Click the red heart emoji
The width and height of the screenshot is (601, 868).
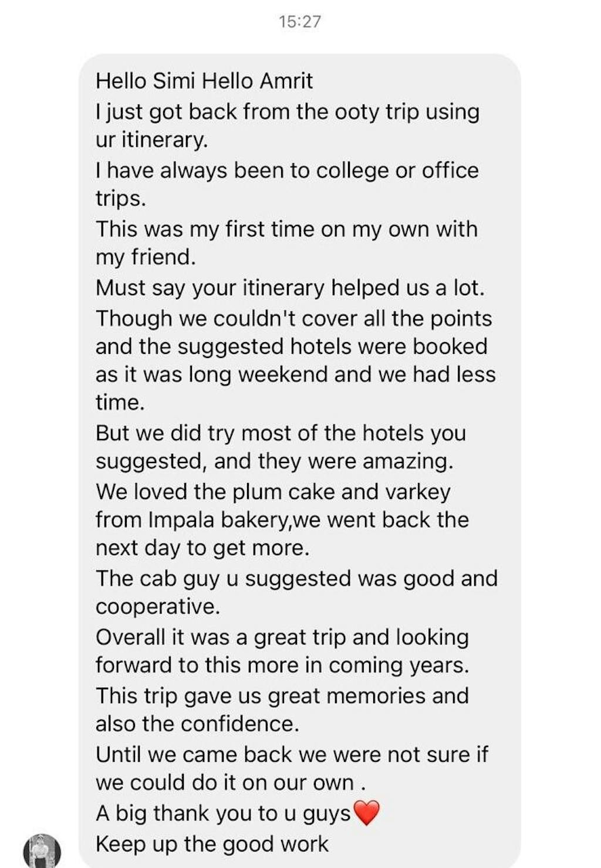pyautogui.click(x=367, y=813)
